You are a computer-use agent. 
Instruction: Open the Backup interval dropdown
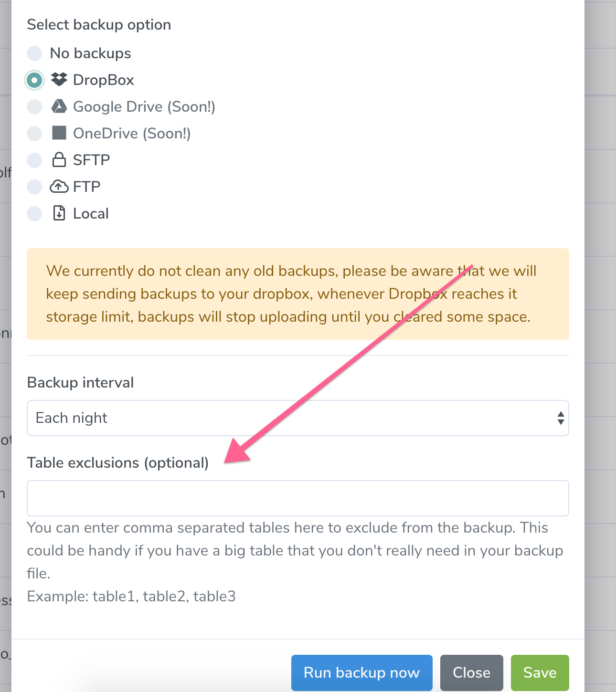coord(298,418)
